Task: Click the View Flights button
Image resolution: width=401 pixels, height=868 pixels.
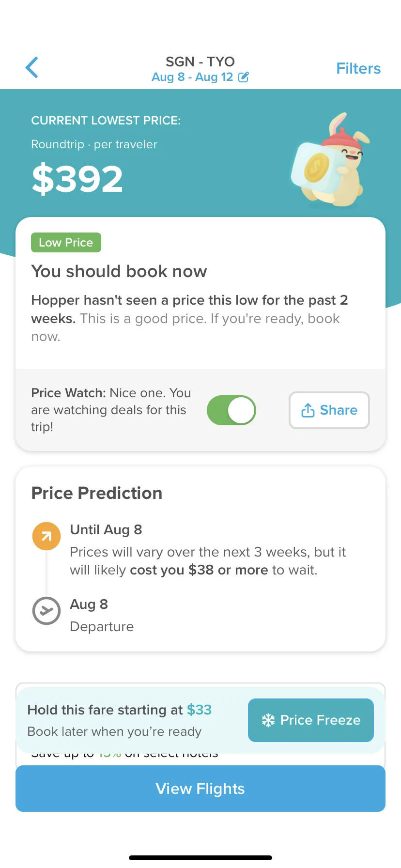Action: pyautogui.click(x=200, y=789)
